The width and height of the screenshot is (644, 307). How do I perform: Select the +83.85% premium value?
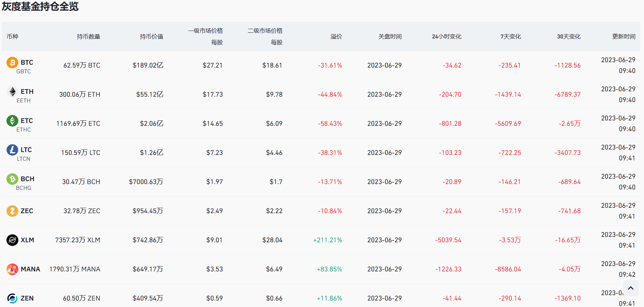pos(329,269)
